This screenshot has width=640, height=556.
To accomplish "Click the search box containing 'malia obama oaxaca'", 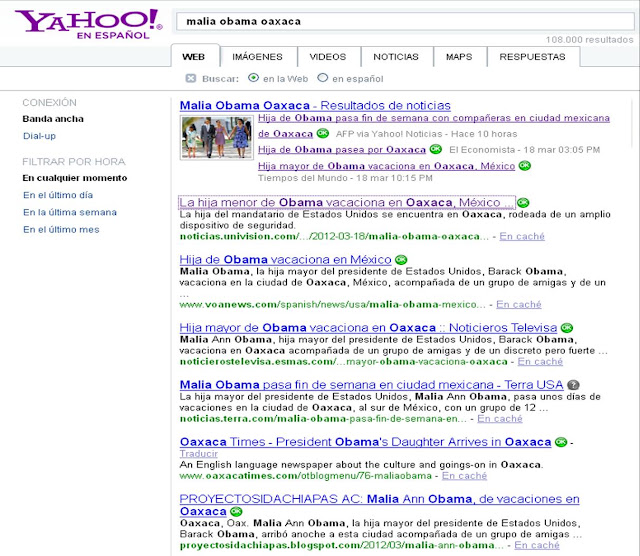I will pos(405,21).
